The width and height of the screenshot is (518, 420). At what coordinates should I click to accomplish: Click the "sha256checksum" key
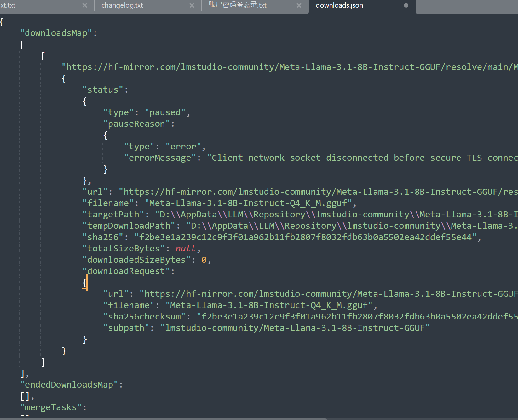coord(145,317)
